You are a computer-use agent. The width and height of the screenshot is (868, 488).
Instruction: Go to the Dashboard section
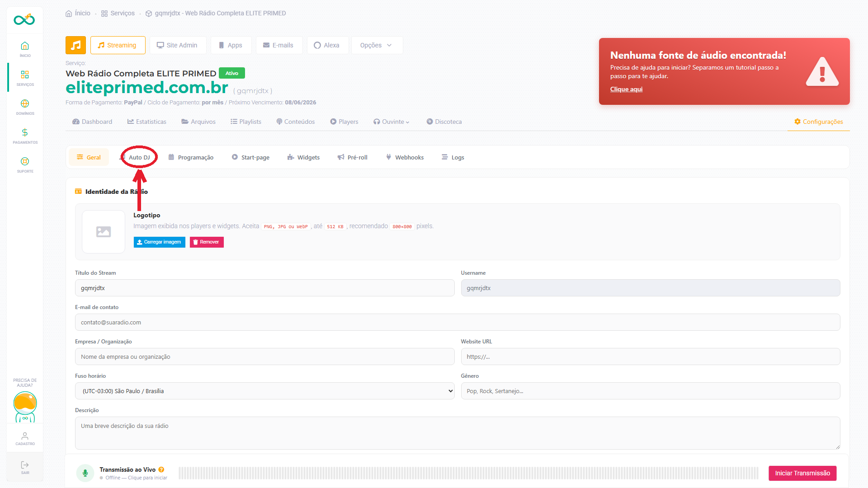coord(92,122)
